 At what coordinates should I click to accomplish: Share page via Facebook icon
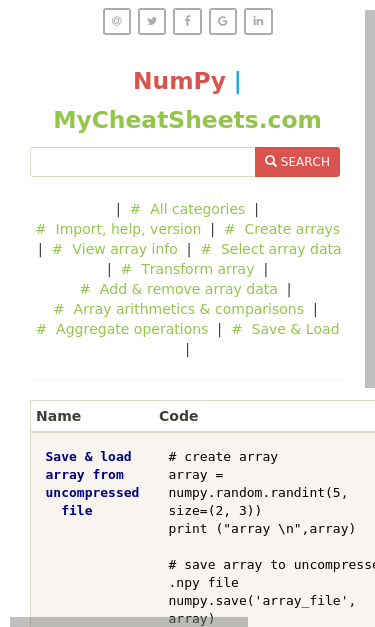pos(187,21)
